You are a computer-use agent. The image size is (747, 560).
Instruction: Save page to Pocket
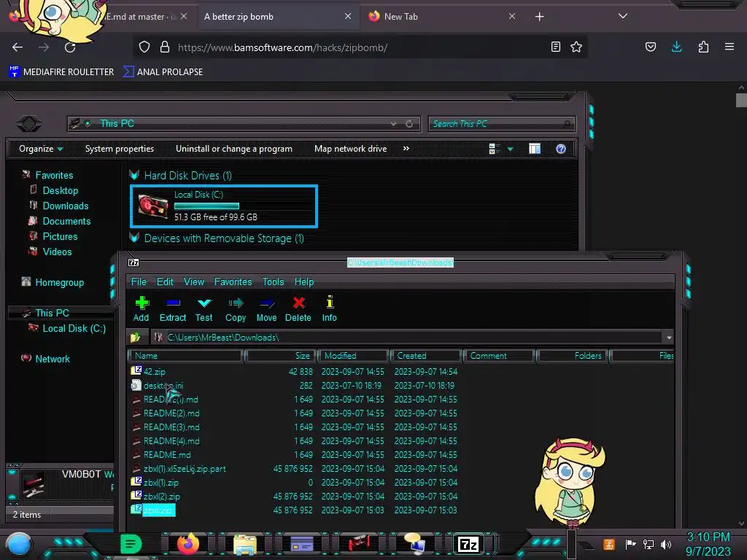(x=650, y=47)
